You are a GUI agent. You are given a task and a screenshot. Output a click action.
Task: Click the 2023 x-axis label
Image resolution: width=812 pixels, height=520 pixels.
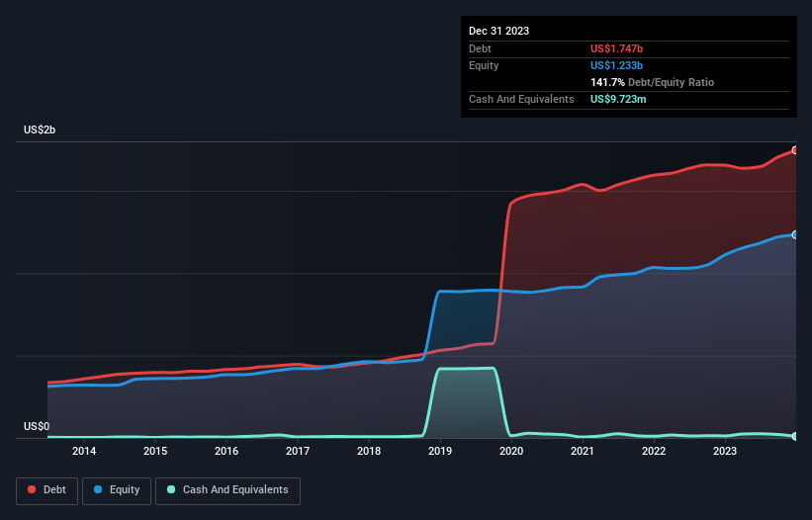[x=725, y=451]
